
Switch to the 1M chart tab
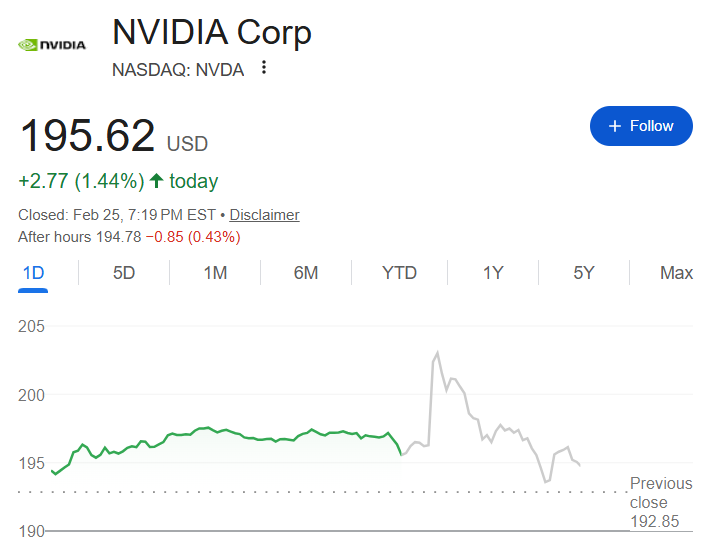(215, 273)
